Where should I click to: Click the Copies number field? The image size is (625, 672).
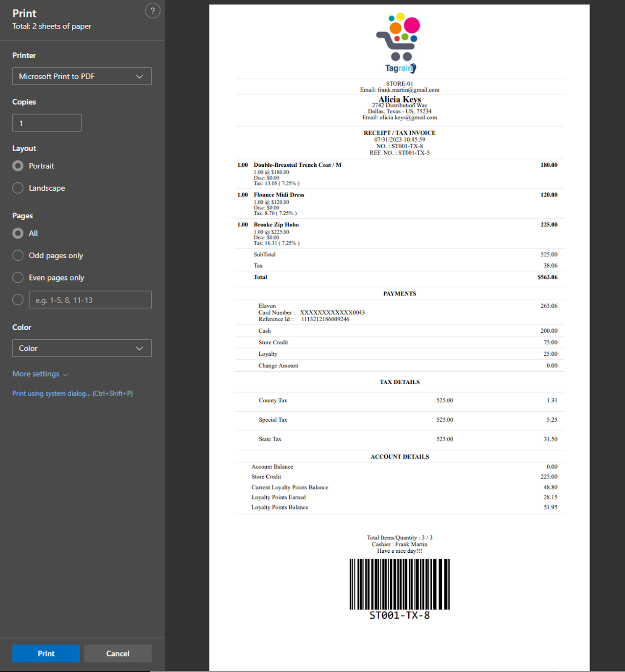pyautogui.click(x=47, y=123)
